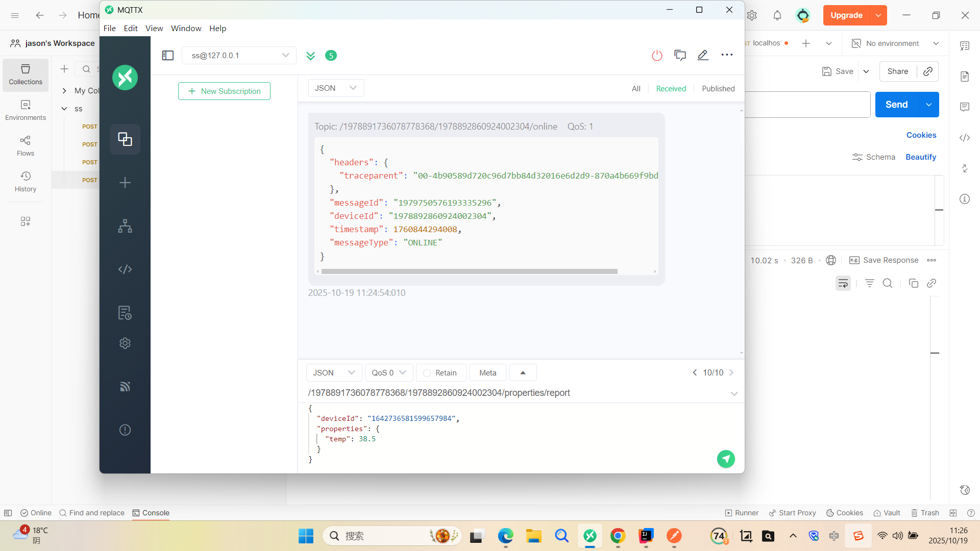Expand the ss@127.0.0.1 connection dropdown
Viewport: 980px width, 551px height.
pyautogui.click(x=239, y=55)
